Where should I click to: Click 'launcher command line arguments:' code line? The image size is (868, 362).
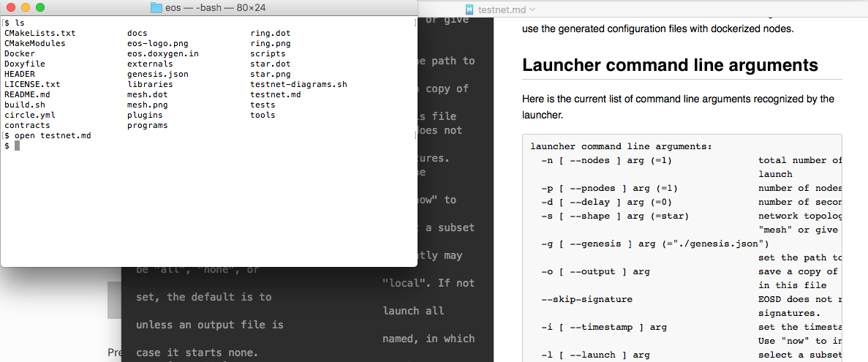point(621,147)
